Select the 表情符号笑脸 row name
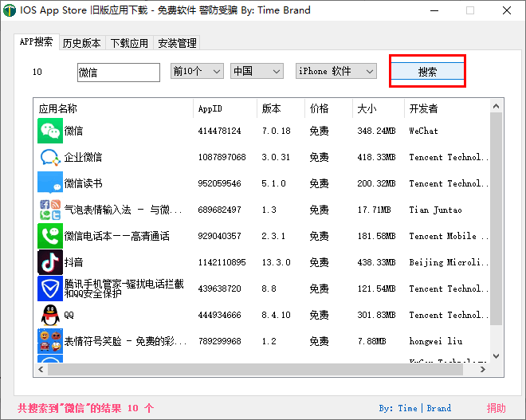The width and height of the screenshot is (526, 420). (125, 341)
